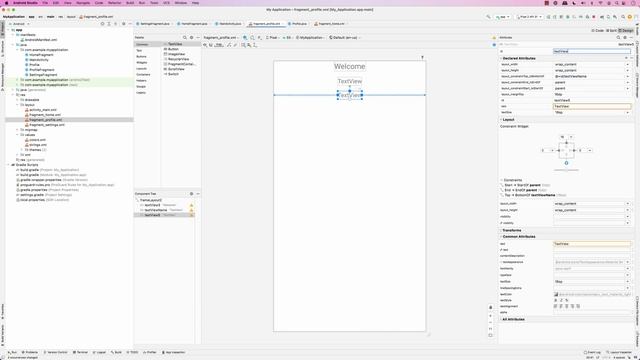Collapse the Gradle Scripts node
Screen dimensions: 640x360
pyautogui.click(x=8, y=165)
